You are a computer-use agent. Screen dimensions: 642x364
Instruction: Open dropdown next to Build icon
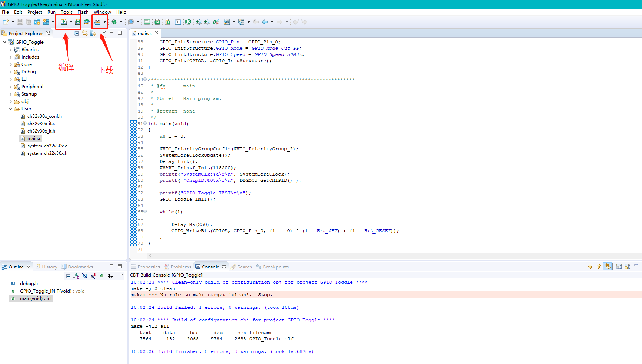[71, 22]
